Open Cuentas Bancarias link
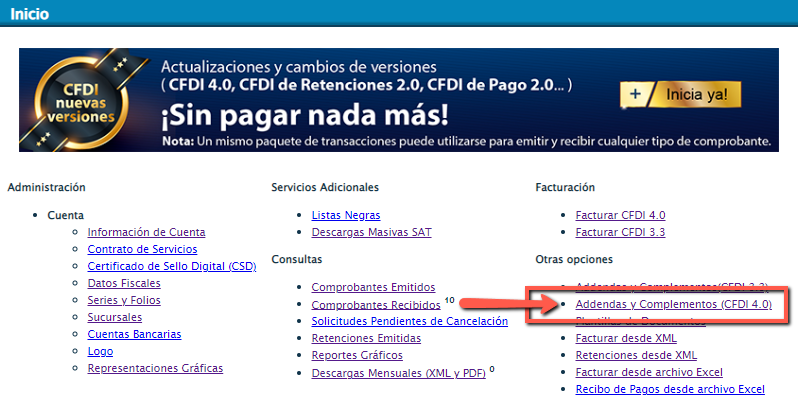The width and height of the screenshot is (798, 418). pyautogui.click(x=134, y=334)
